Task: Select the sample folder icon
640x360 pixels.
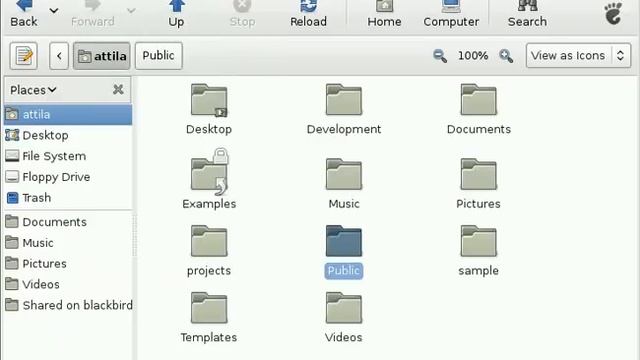Action: point(478,241)
